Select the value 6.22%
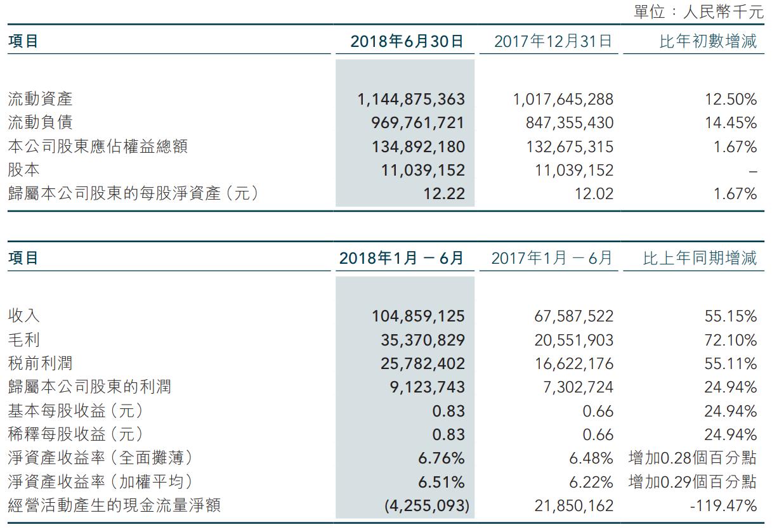This screenshot has width=772, height=532. coord(591,483)
